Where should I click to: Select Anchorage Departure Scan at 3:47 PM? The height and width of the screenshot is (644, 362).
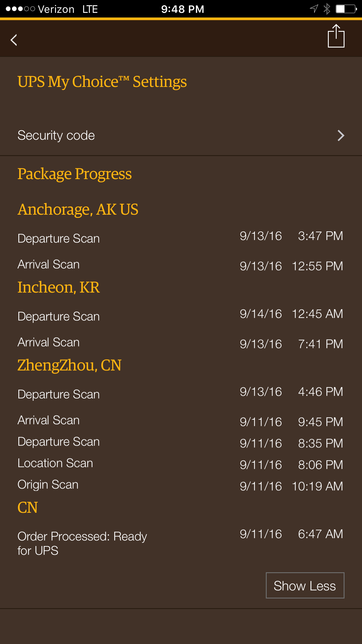181,237
